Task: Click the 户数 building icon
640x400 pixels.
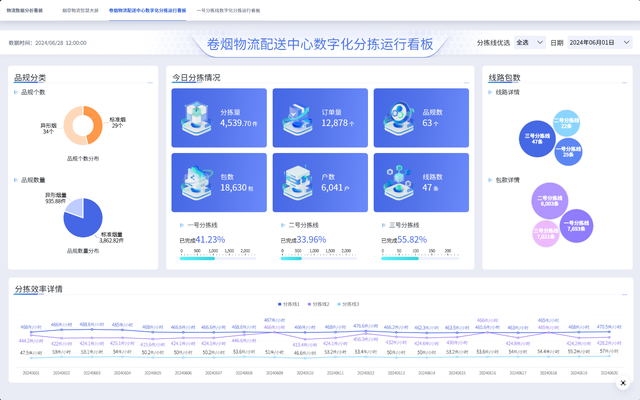Action: 298,183
